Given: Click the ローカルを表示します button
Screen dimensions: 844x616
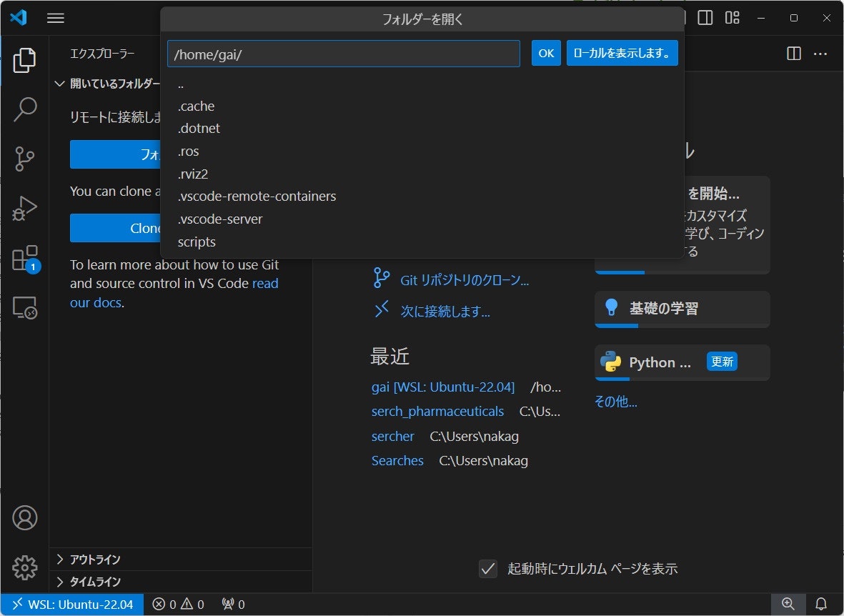Looking at the screenshot, I should pyautogui.click(x=622, y=54).
